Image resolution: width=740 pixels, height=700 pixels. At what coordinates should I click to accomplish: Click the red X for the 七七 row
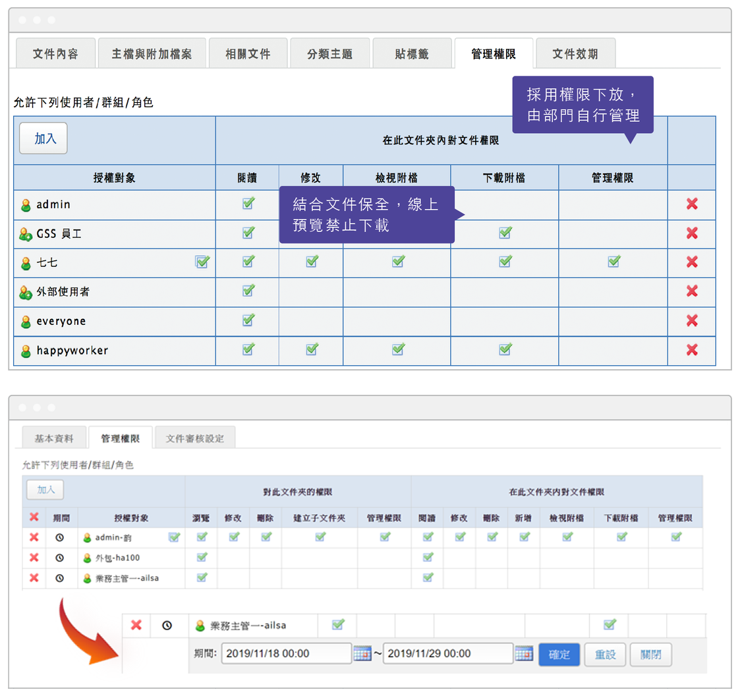pyautogui.click(x=692, y=262)
